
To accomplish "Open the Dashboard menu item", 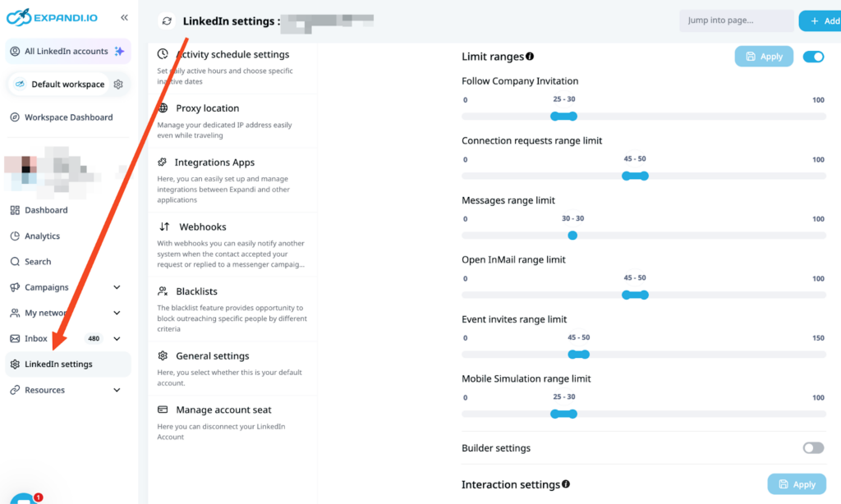I will [x=46, y=210].
